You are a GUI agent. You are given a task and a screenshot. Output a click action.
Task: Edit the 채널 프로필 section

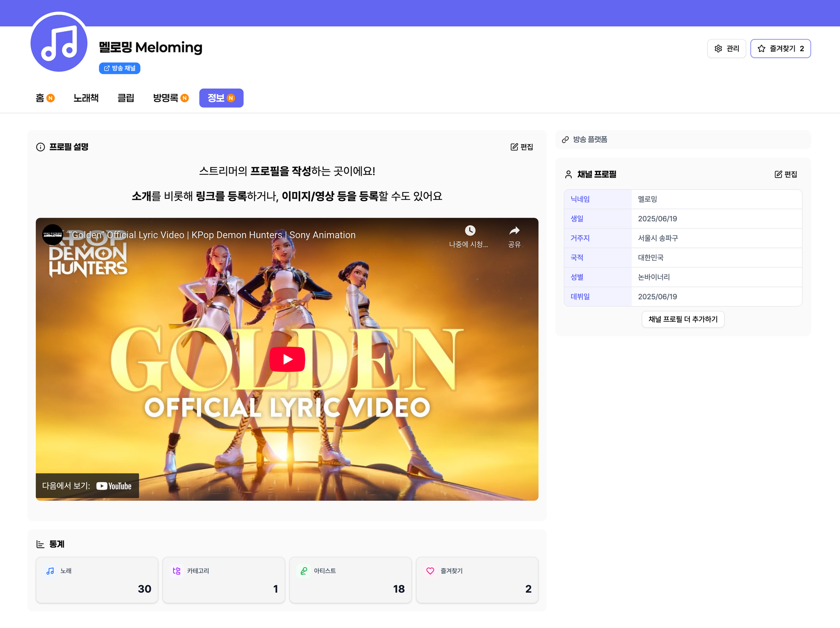785,174
